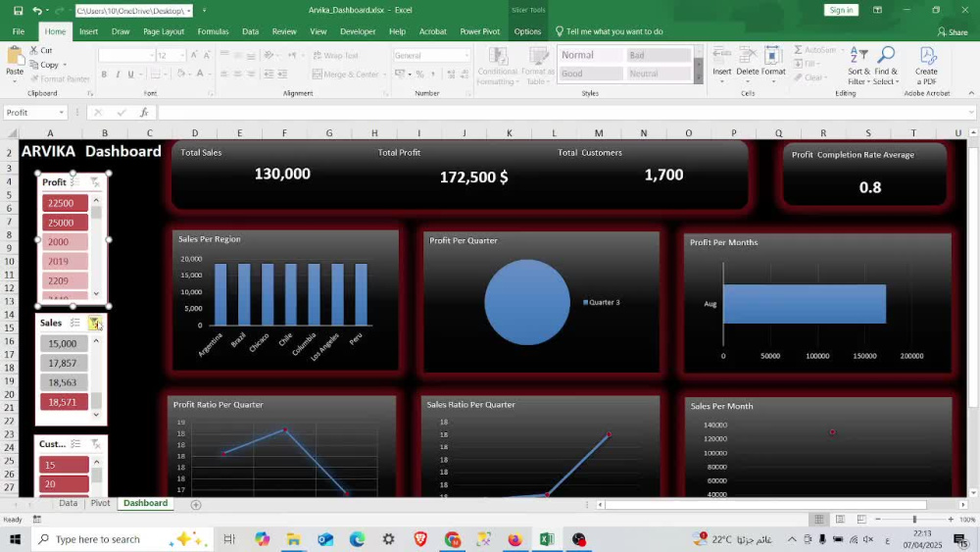The width and height of the screenshot is (980, 552).
Task: Open Customize Quick Access Toolbar dropdown
Action: 204,11
